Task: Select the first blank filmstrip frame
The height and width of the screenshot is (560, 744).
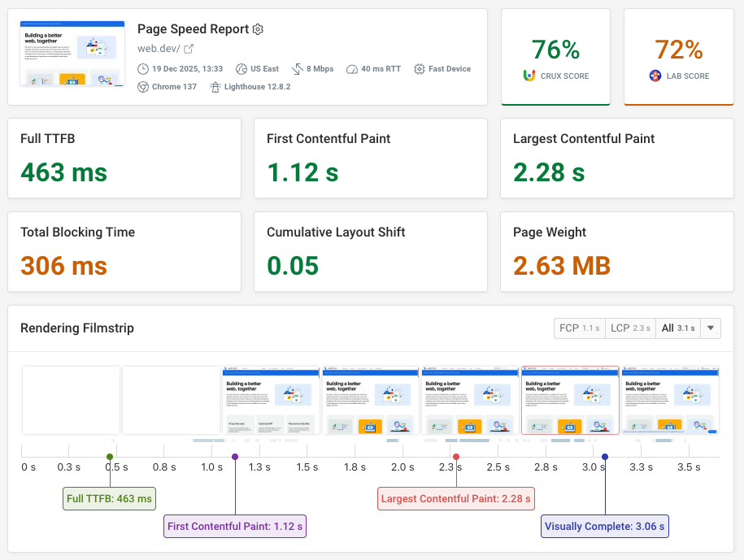Action: click(x=70, y=399)
